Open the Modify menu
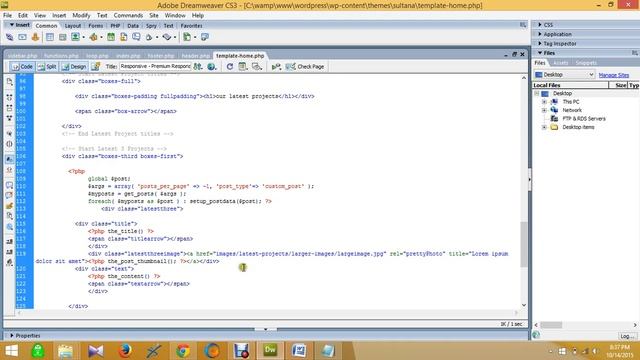The height and width of the screenshot is (360, 640). tap(81, 16)
